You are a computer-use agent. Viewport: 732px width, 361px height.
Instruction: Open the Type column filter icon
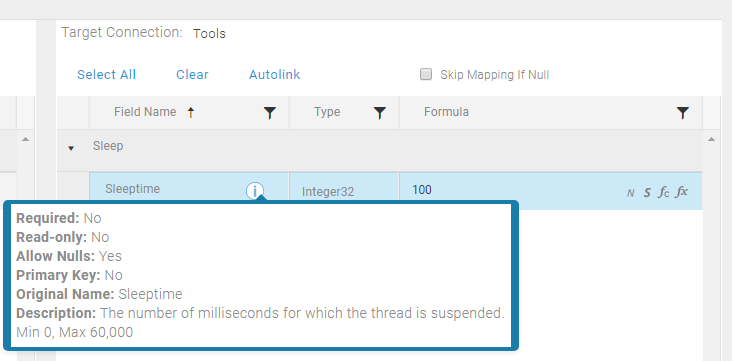point(380,113)
